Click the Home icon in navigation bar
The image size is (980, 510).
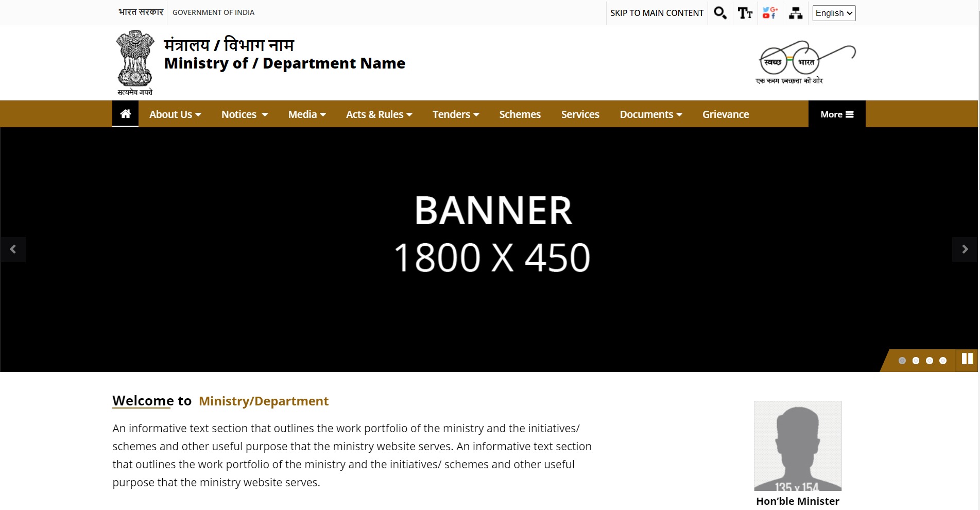[125, 114]
